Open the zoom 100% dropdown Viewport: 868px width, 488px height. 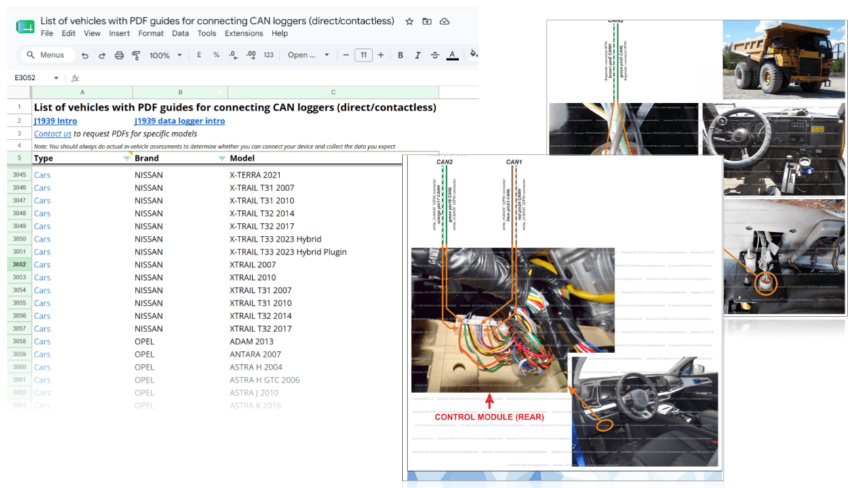pos(166,56)
